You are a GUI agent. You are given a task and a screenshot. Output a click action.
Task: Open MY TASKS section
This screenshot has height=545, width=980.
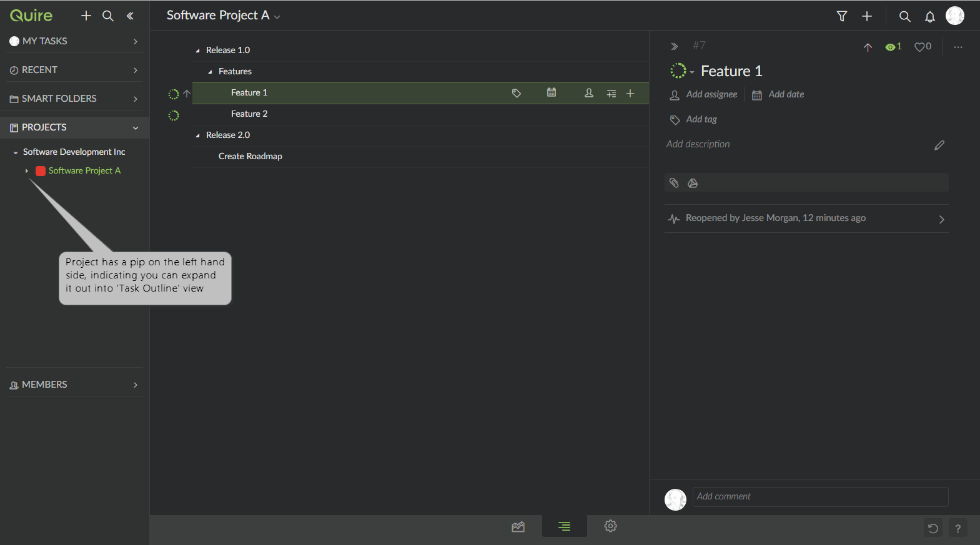point(74,41)
